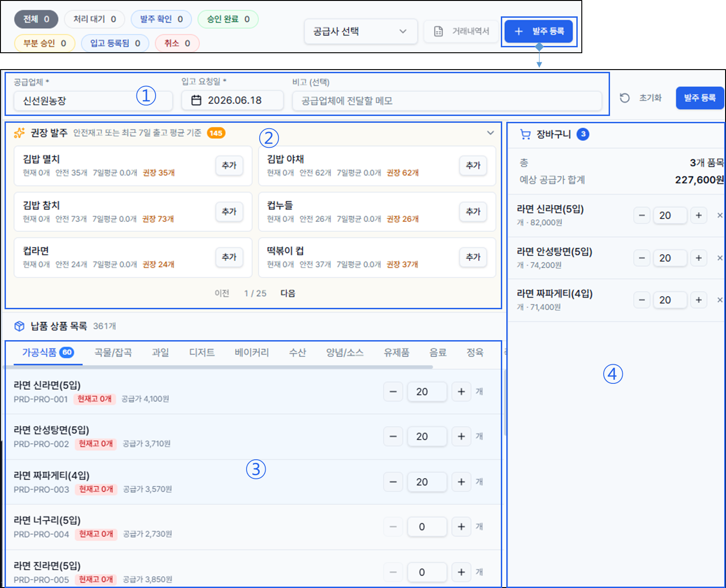Image resolution: width=726 pixels, height=588 pixels.
Task: Submit with the blue 발주 등록 button in form
Action: [x=700, y=98]
